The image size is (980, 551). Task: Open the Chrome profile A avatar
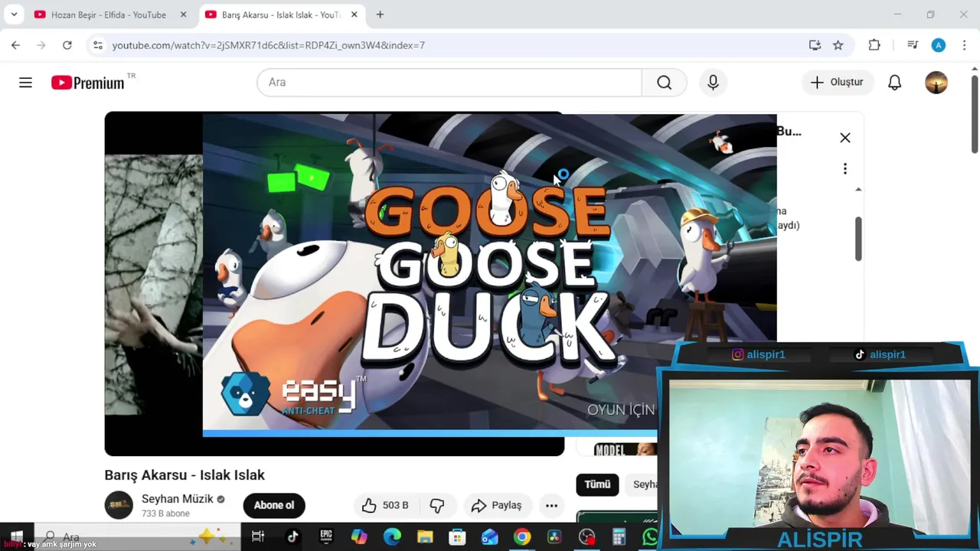939,45
